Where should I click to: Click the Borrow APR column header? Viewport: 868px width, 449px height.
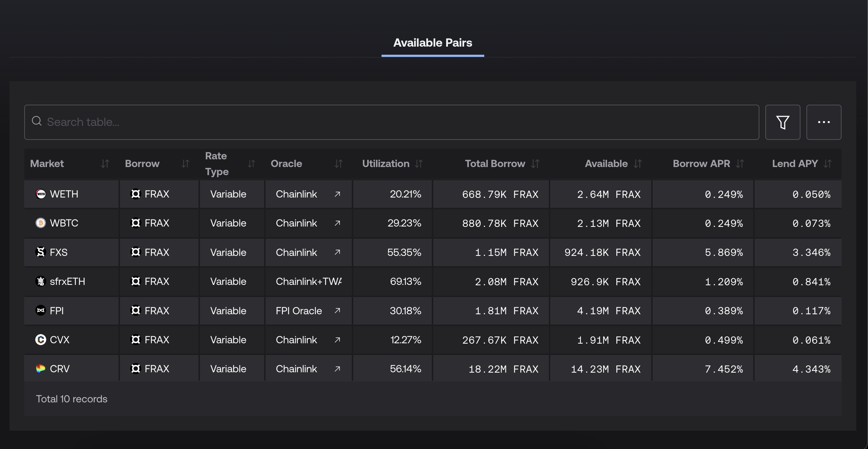(x=701, y=164)
